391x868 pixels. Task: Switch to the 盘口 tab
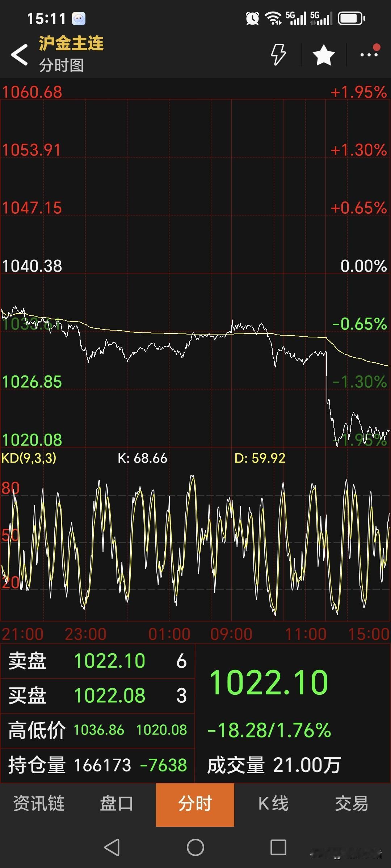point(117,804)
